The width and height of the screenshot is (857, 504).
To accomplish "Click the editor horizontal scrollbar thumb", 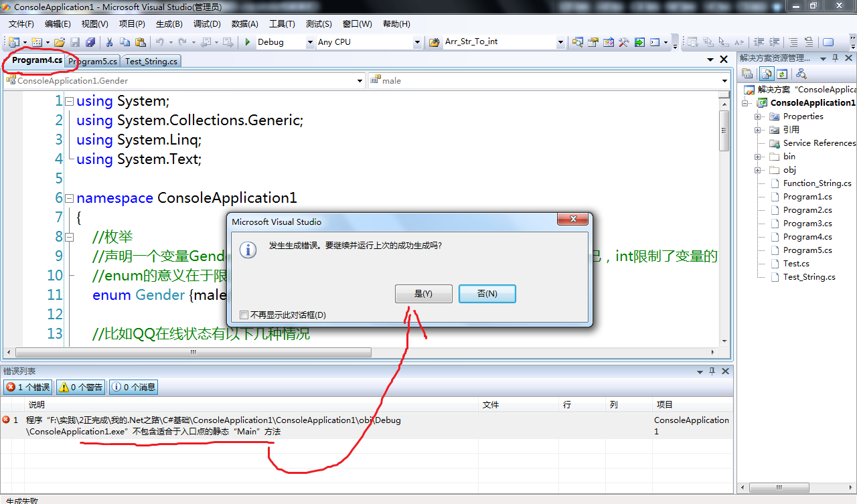I will [193, 352].
